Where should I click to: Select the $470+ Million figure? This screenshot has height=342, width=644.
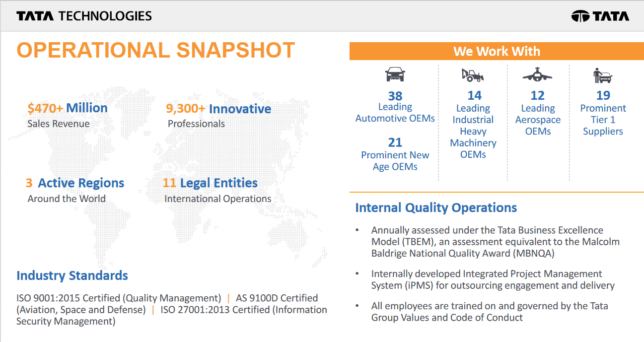click(68, 108)
